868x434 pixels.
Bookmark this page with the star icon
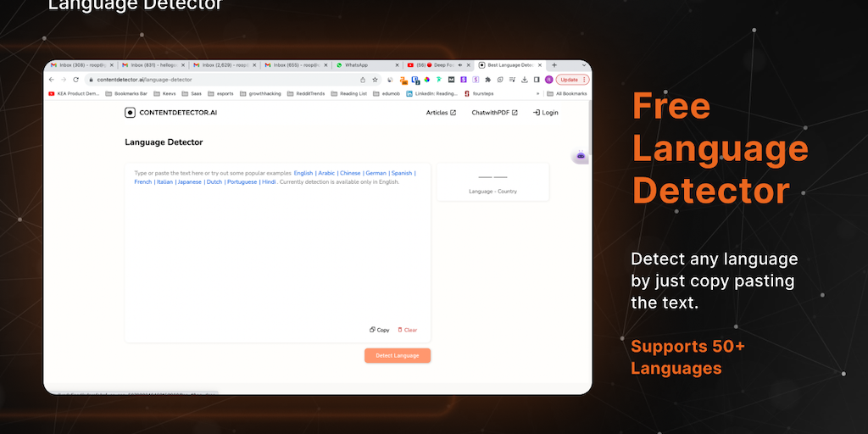pyautogui.click(x=375, y=80)
